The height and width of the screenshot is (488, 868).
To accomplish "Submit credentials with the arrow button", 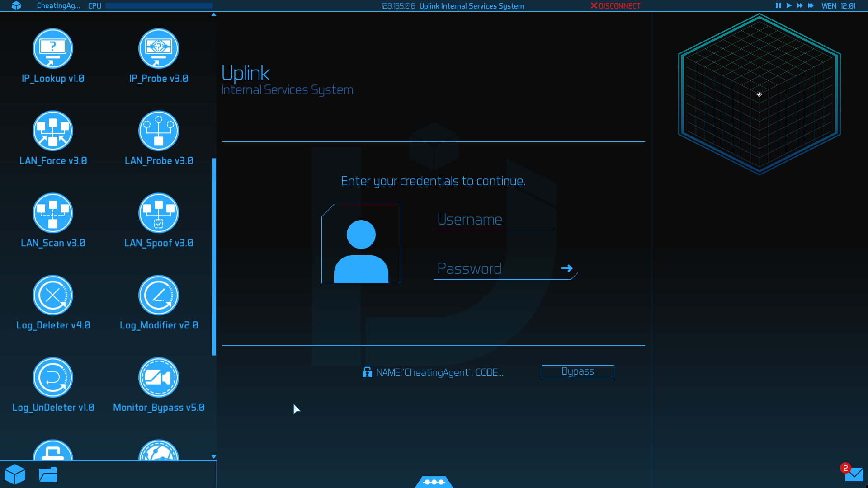I will [x=567, y=268].
